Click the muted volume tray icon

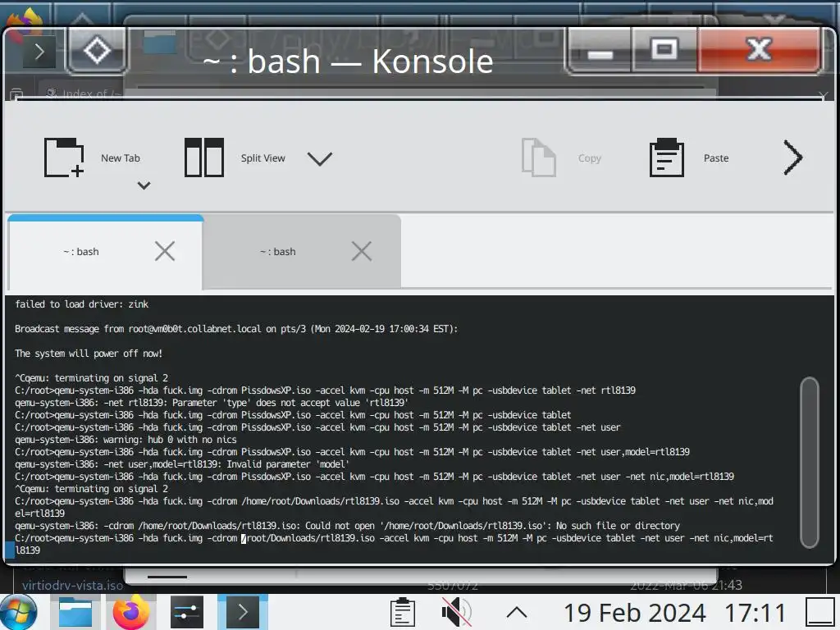point(456,612)
